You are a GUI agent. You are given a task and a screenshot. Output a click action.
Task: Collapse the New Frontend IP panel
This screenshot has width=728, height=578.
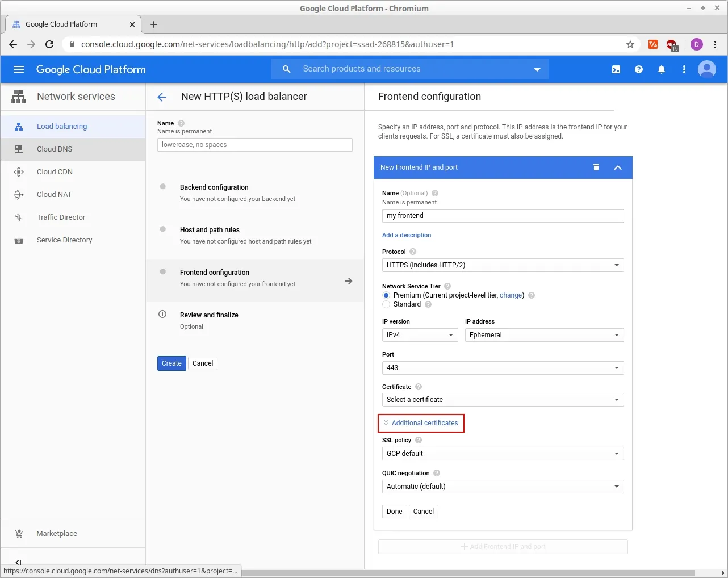click(x=618, y=167)
